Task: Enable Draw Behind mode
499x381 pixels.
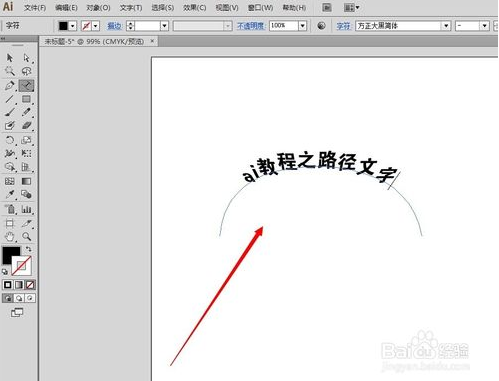Action: tap(19, 298)
